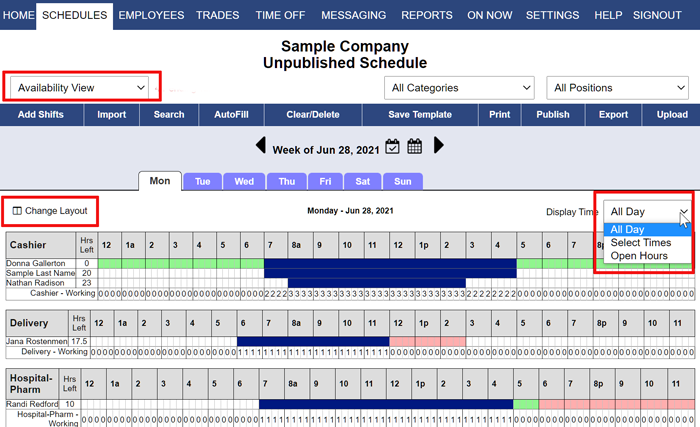
Task: Click the Change Layout icon
Action: (x=17, y=211)
